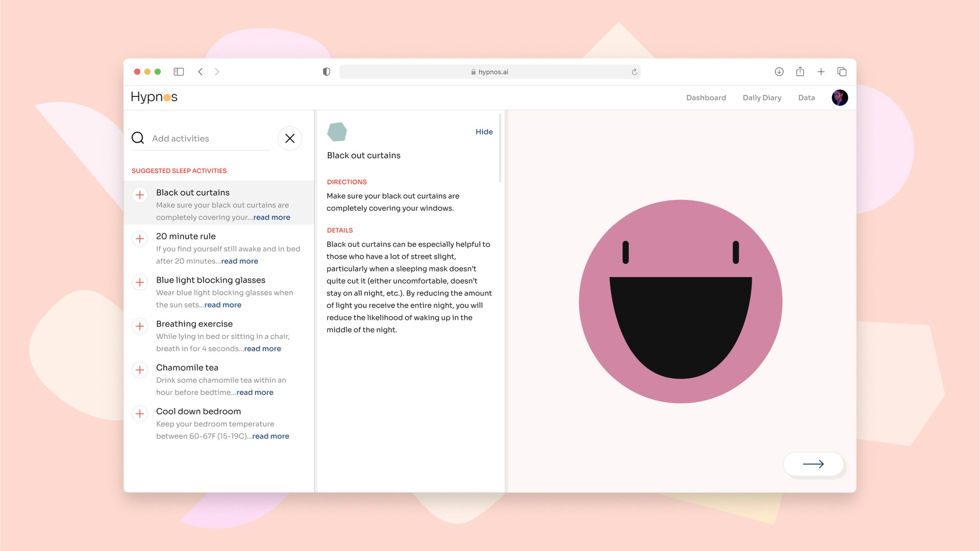
Task: Add the 20 minute rule activity
Action: [x=140, y=239]
